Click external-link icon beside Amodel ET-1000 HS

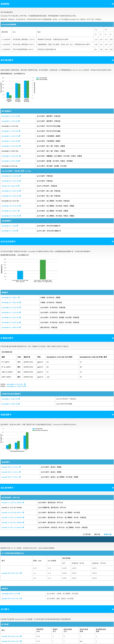pos(20,327)
